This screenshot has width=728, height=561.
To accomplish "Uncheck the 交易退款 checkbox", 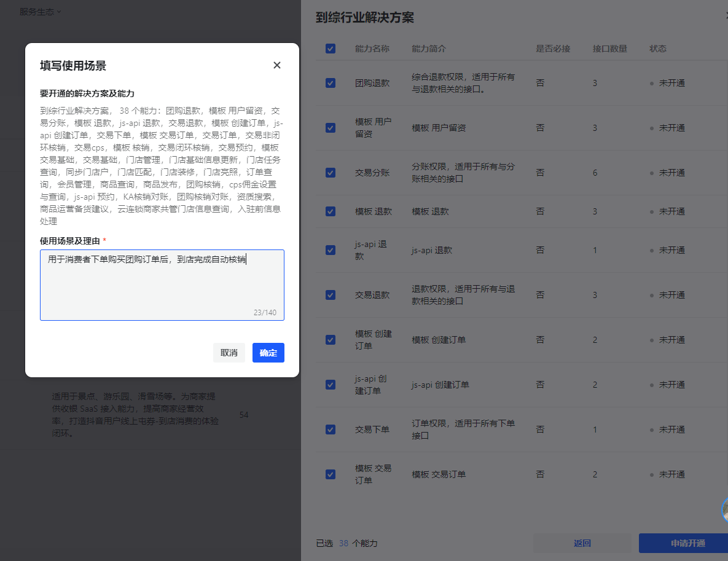I will coord(331,295).
